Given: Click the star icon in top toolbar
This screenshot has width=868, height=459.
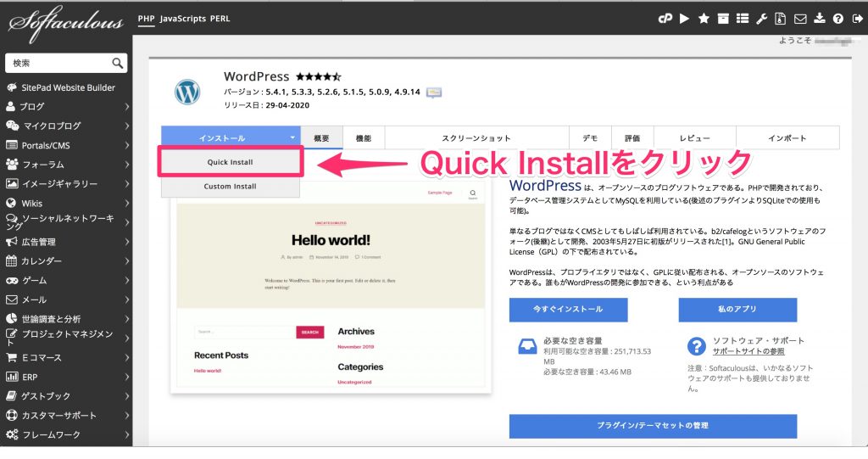Looking at the screenshot, I should (704, 19).
